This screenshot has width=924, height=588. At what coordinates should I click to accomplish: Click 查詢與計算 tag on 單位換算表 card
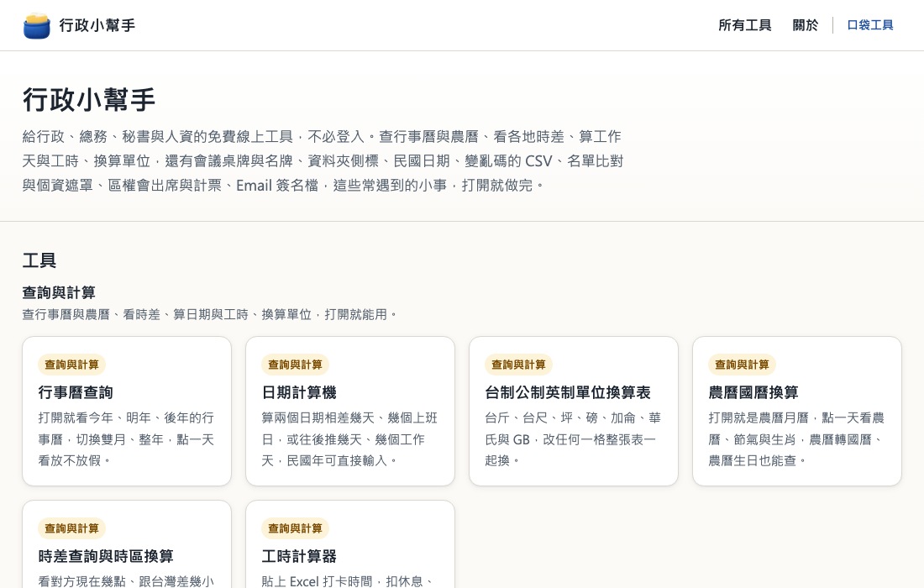(x=518, y=365)
